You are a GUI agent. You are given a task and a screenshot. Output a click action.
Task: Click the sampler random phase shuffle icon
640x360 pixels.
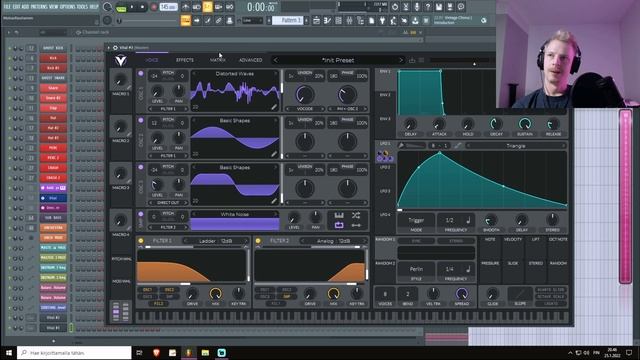tap(356, 215)
